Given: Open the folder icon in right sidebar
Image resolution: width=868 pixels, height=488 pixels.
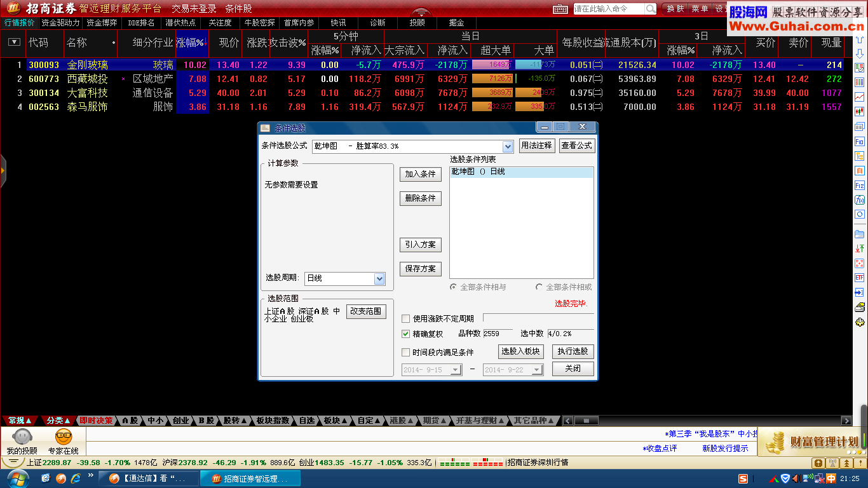Looking at the screenshot, I should (860, 234).
